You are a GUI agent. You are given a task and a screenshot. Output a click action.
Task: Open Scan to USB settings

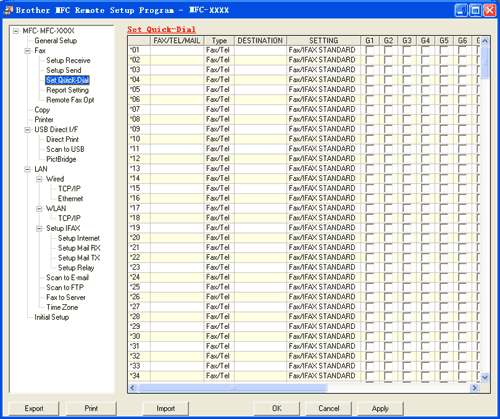(65, 149)
